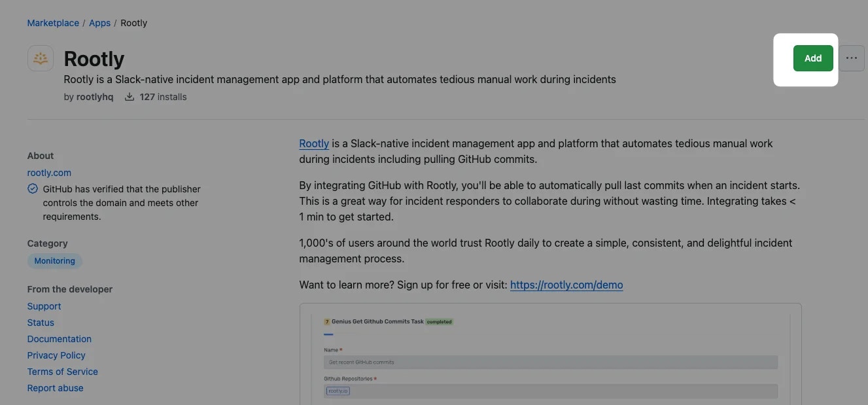Click the green Add button
868x405 pixels.
[813, 58]
